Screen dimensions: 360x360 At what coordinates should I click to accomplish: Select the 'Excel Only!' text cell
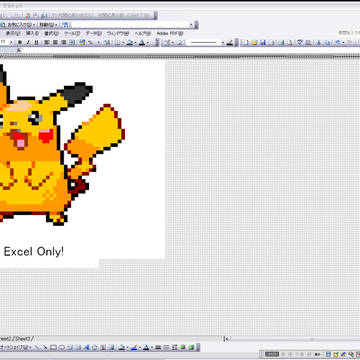[x=33, y=252]
